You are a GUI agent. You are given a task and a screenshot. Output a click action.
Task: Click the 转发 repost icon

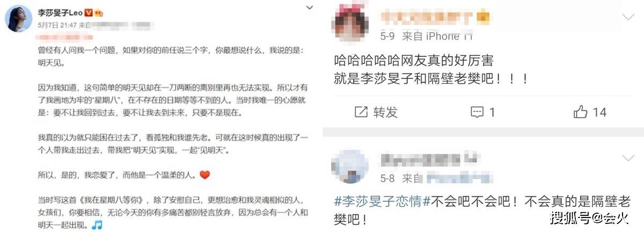361,112
